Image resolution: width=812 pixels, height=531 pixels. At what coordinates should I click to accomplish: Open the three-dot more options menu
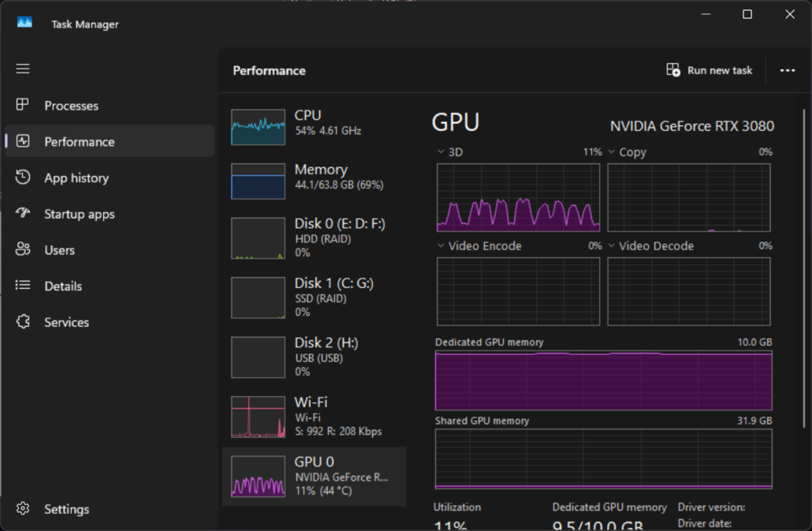787,70
